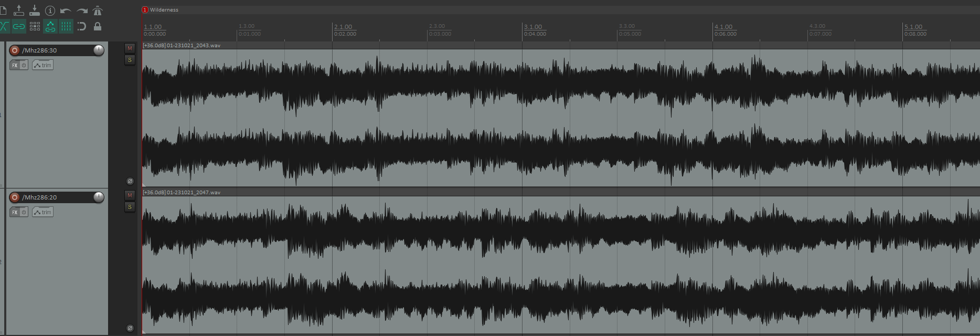This screenshot has width=980, height=336.
Task: Toggle snap magnet icon
Action: point(82,26)
